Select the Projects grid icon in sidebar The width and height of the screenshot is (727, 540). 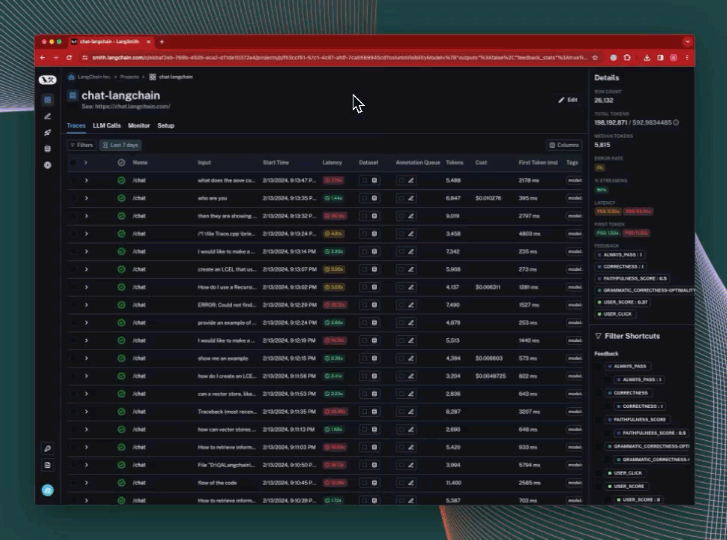click(x=47, y=100)
